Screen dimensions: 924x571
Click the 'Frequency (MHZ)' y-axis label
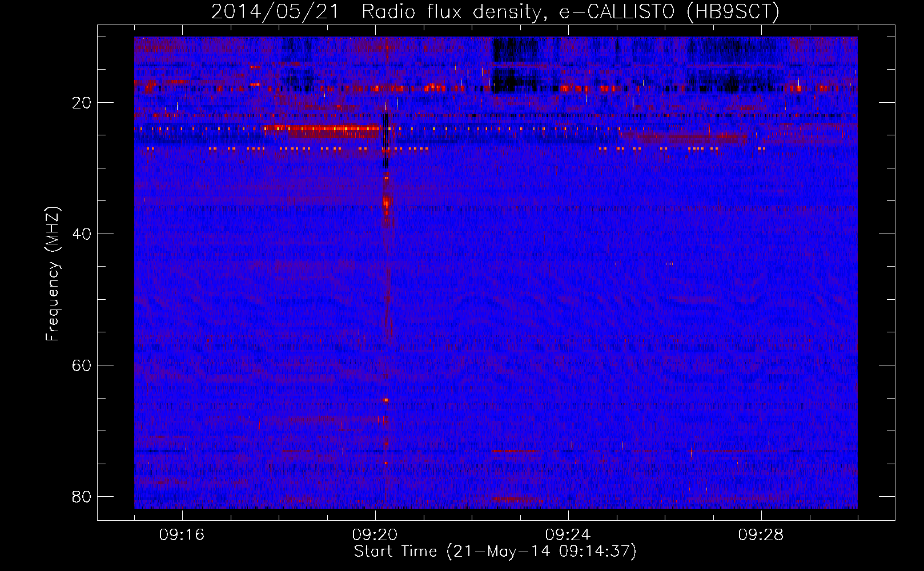[52, 274]
